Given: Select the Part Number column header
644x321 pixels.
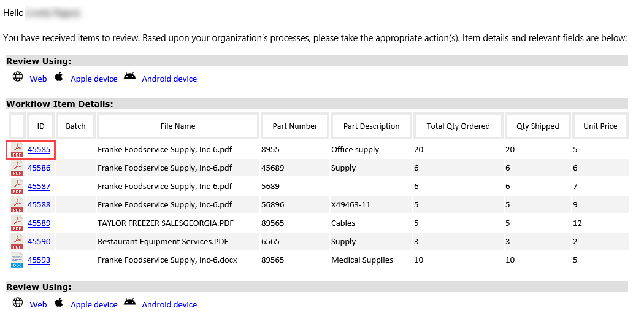Looking at the screenshot, I should [295, 126].
